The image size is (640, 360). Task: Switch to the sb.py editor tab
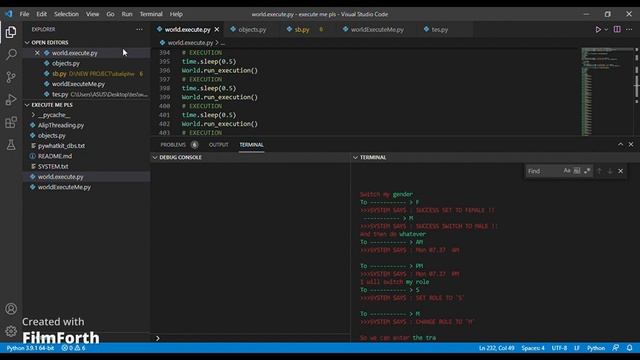click(302, 29)
